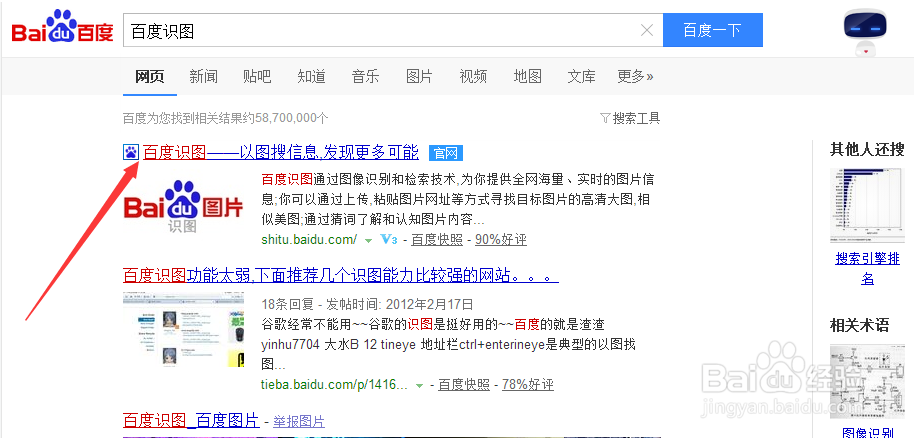Click the 78%好评 rating link
This screenshot has width=914, height=438.
click(x=528, y=385)
